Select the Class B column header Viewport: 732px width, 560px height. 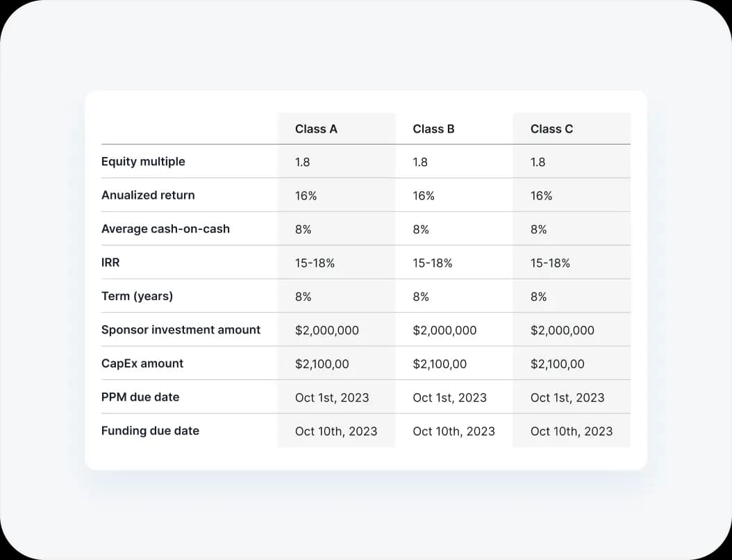pos(433,129)
